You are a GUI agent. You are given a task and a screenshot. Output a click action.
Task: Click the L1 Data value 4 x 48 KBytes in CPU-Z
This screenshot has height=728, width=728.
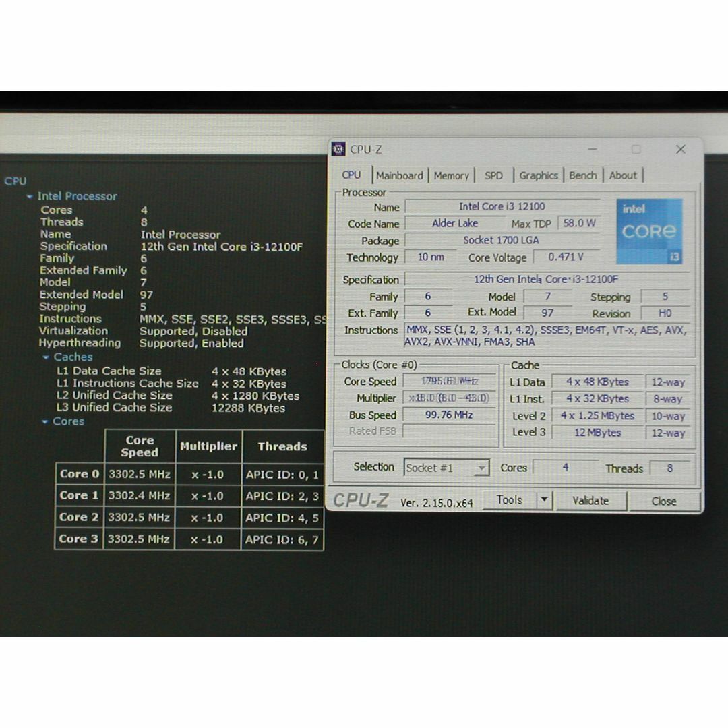point(597,382)
